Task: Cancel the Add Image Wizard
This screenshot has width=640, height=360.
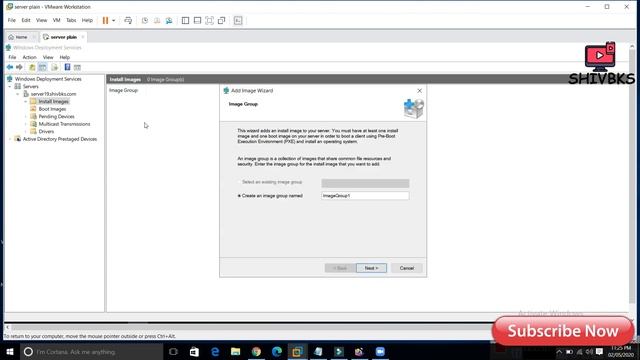Action: (x=407, y=268)
